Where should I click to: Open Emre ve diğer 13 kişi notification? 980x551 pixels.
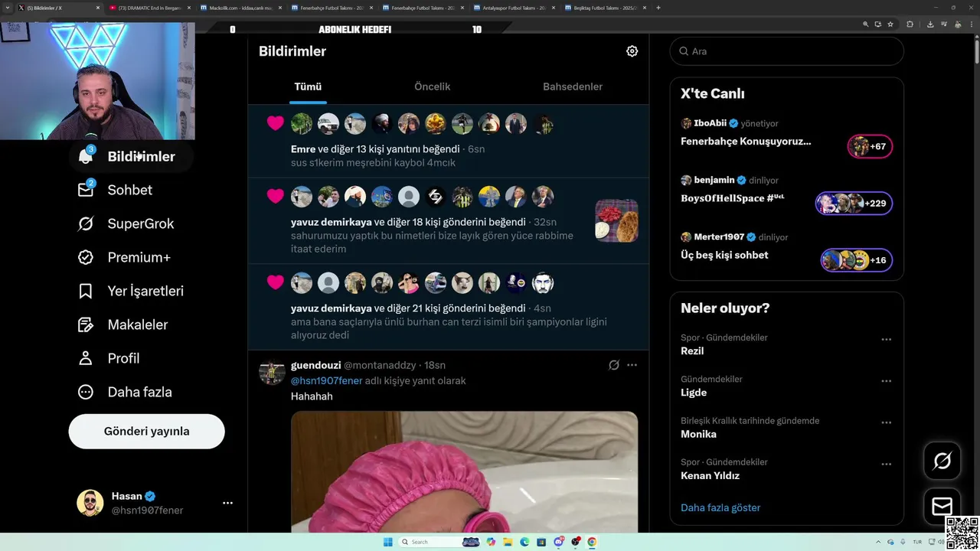coord(448,142)
